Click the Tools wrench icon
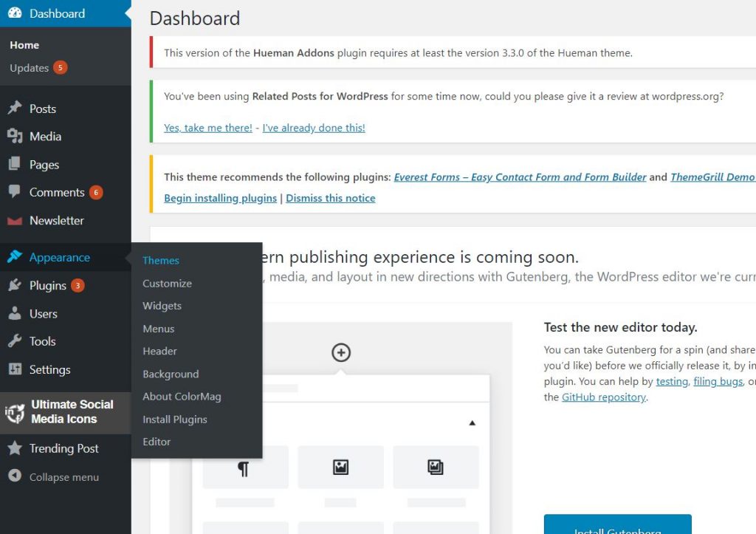Image resolution: width=756 pixels, height=534 pixels. (15, 341)
